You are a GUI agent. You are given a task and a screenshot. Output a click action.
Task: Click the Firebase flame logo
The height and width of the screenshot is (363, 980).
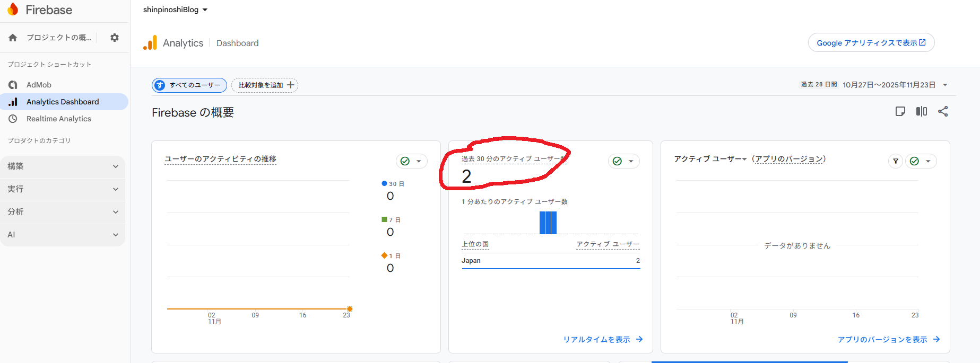[x=13, y=9]
